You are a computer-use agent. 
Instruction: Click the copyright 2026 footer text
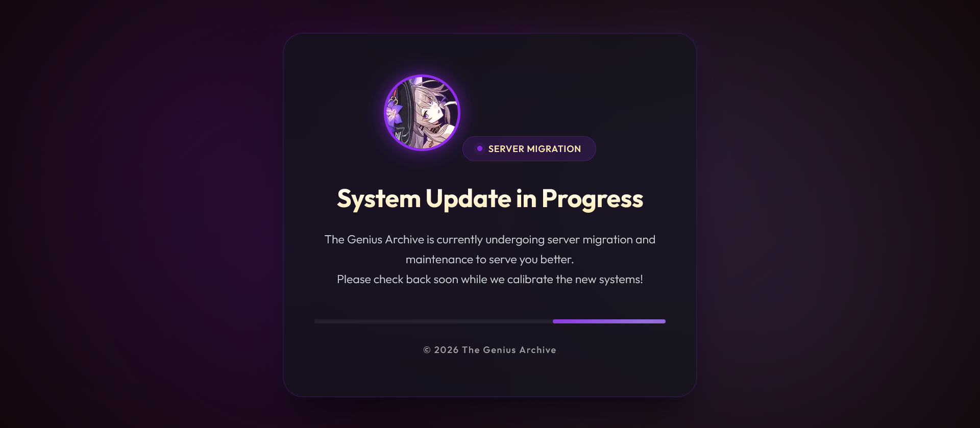pos(490,350)
